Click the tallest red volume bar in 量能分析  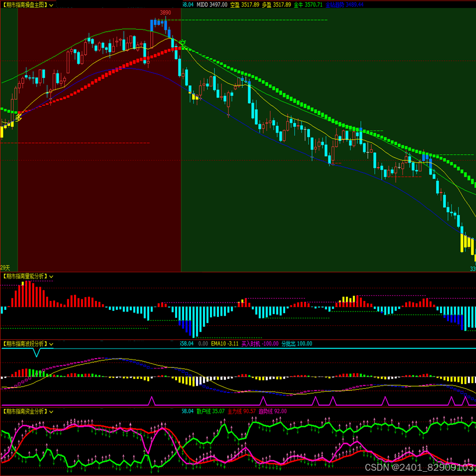tap(26, 294)
